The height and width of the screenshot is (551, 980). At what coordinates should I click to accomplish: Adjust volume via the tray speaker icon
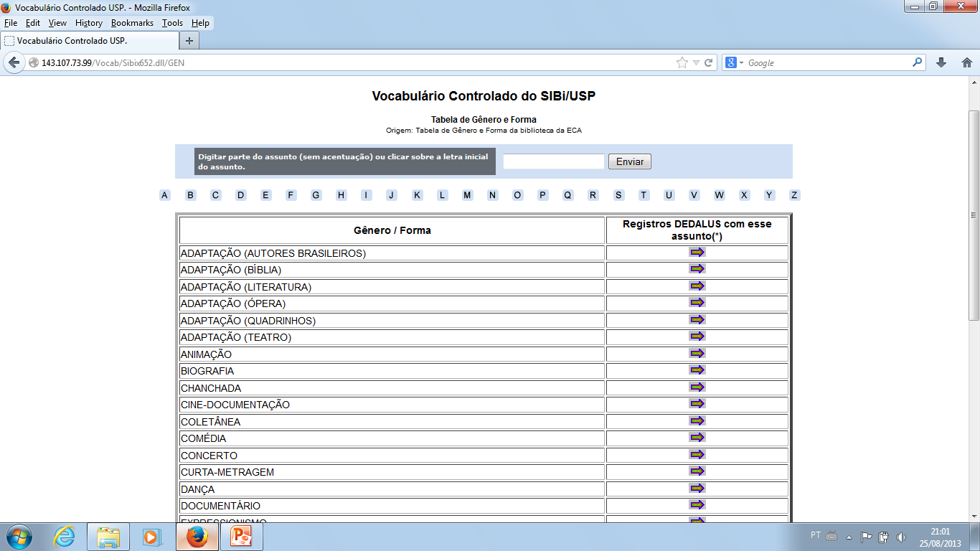tap(901, 537)
